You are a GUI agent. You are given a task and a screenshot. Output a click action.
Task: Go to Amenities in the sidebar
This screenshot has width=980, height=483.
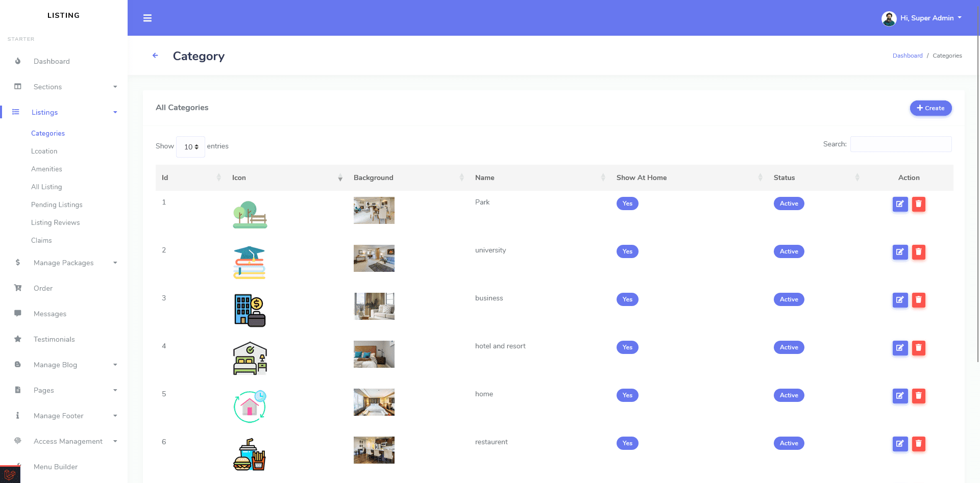point(46,169)
